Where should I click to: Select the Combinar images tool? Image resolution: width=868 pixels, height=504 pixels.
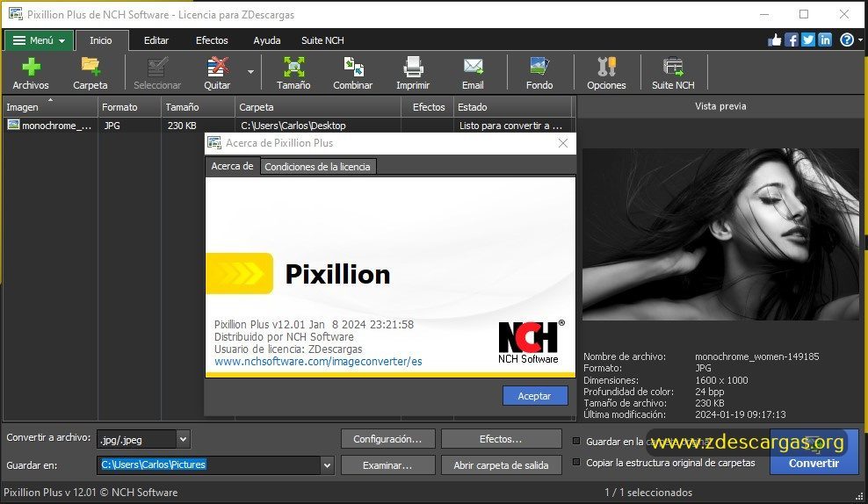pyautogui.click(x=352, y=73)
